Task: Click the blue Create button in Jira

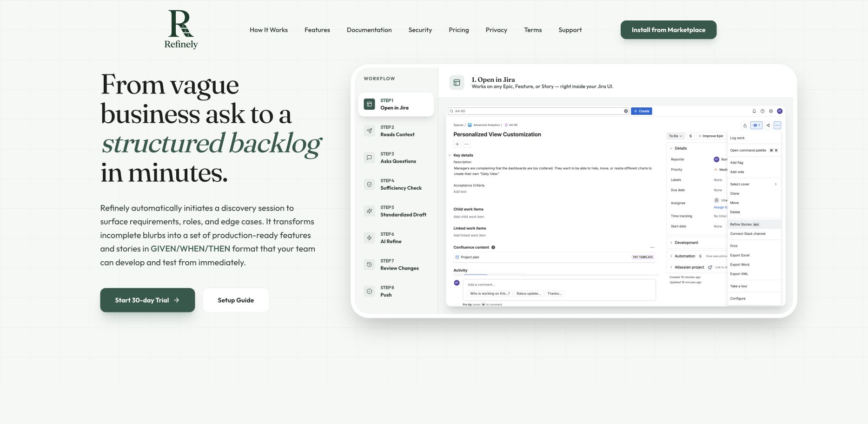Action: (642, 111)
